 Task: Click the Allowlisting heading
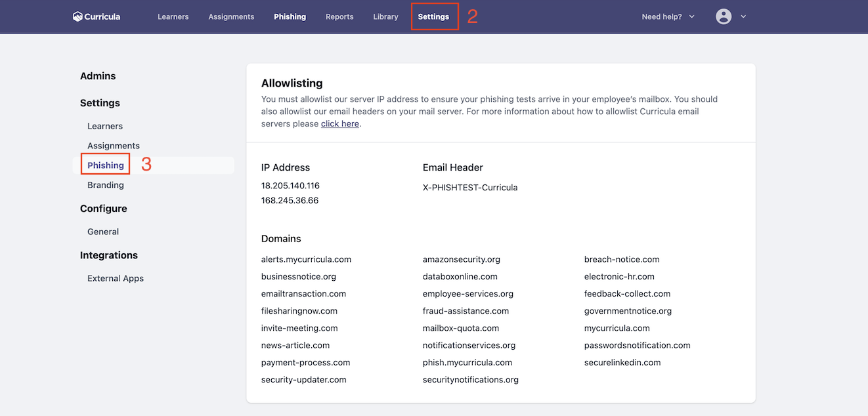(x=292, y=83)
